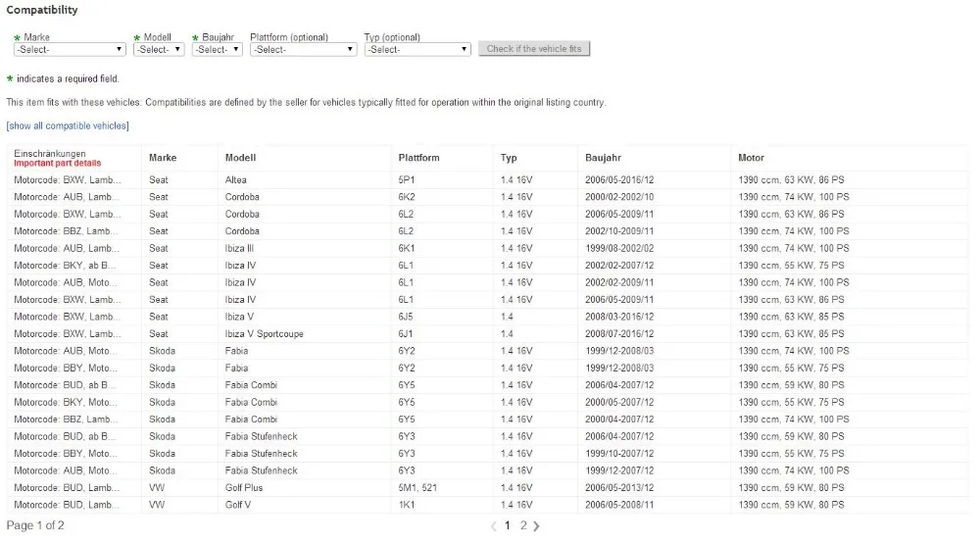This screenshot has height=543, width=980.
Task: Click the Einschränkungen column header
Action: coord(50,153)
